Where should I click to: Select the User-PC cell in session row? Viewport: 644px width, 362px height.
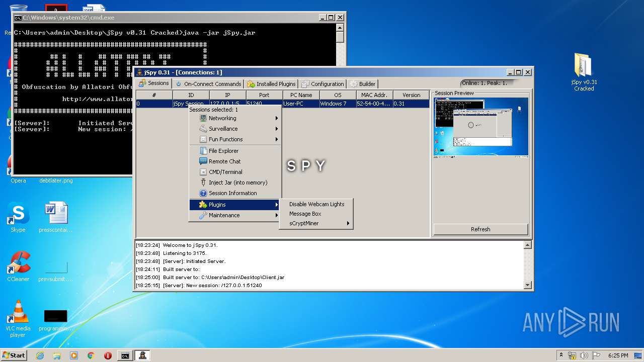[301, 104]
